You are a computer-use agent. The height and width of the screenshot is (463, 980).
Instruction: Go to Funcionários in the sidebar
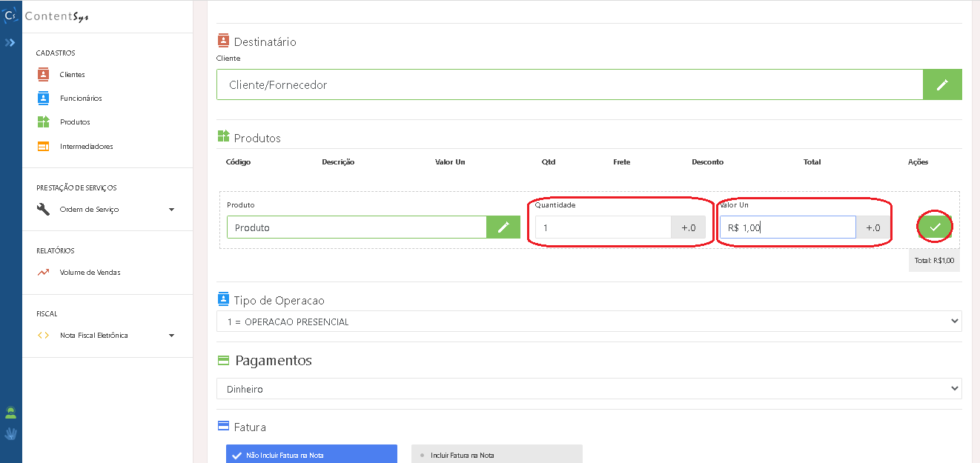click(81, 98)
